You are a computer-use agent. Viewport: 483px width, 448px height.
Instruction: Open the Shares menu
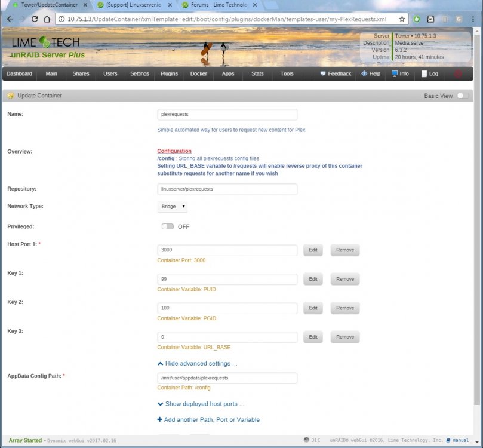pyautogui.click(x=81, y=74)
